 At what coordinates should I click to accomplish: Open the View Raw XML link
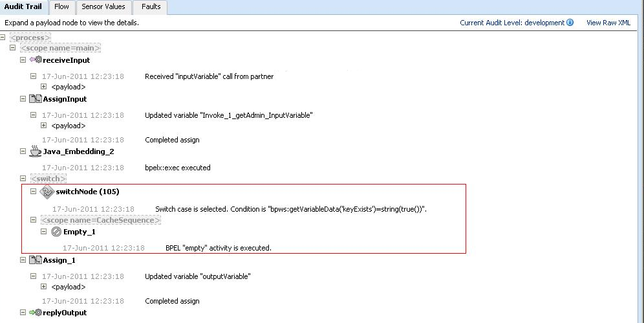[608, 23]
